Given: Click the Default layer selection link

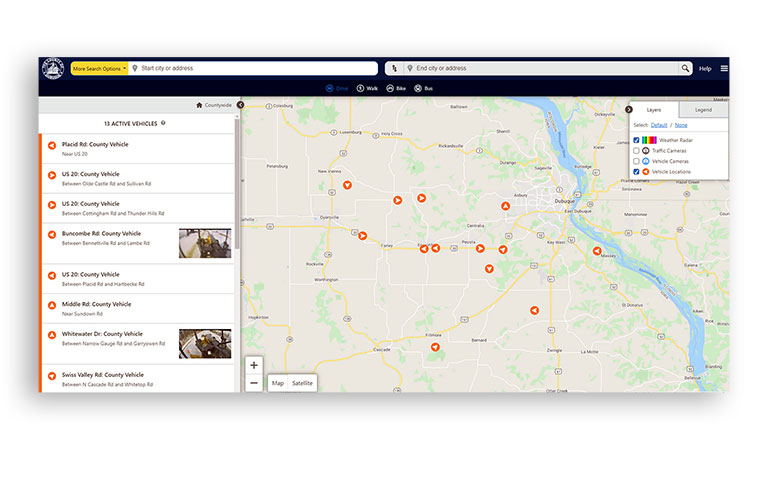Looking at the screenshot, I should tap(659, 125).
